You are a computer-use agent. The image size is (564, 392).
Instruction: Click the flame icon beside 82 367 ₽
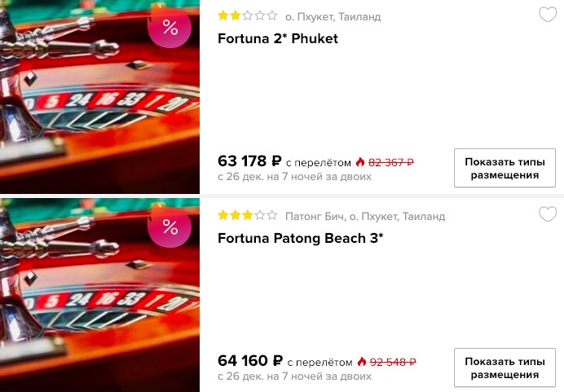click(360, 162)
